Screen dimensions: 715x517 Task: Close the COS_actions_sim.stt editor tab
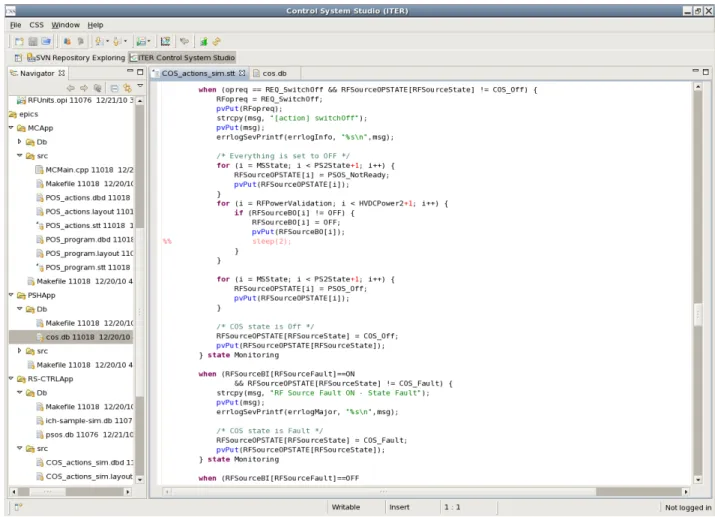(242, 73)
